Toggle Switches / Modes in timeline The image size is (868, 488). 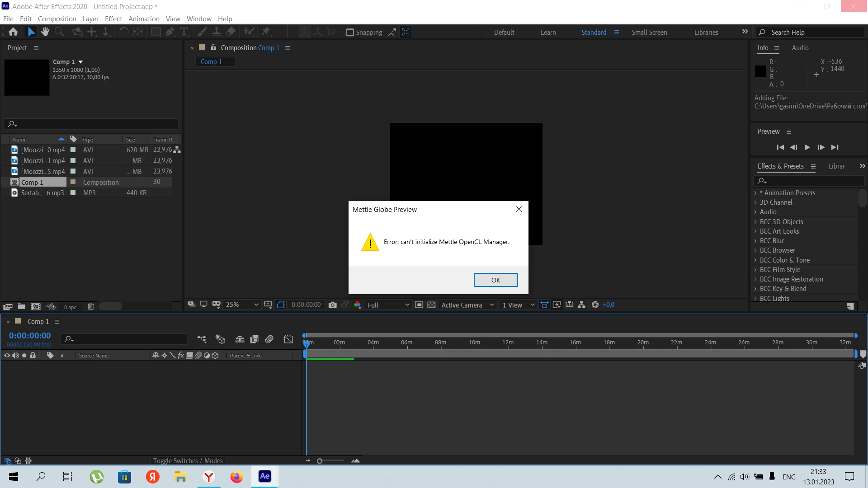[188, 460]
